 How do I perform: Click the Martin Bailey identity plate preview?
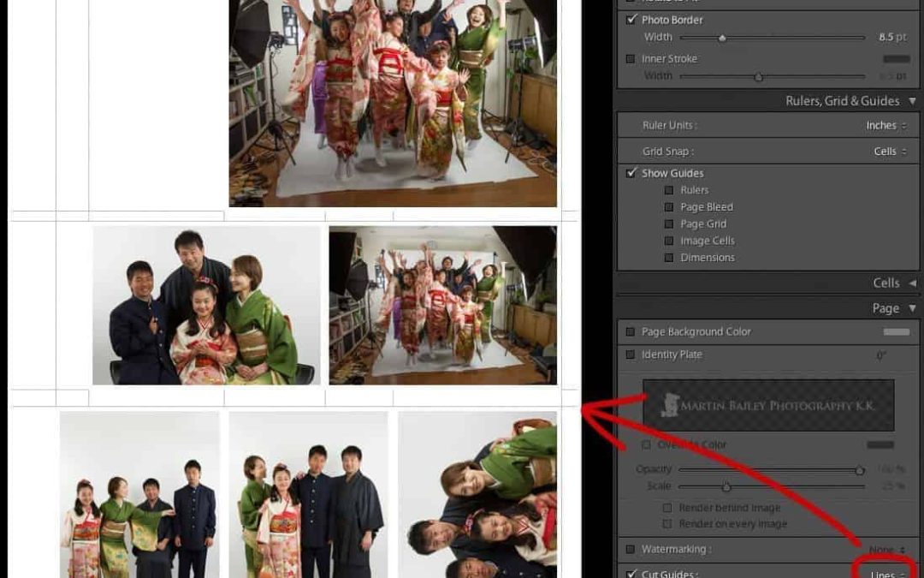pyautogui.click(x=768, y=405)
